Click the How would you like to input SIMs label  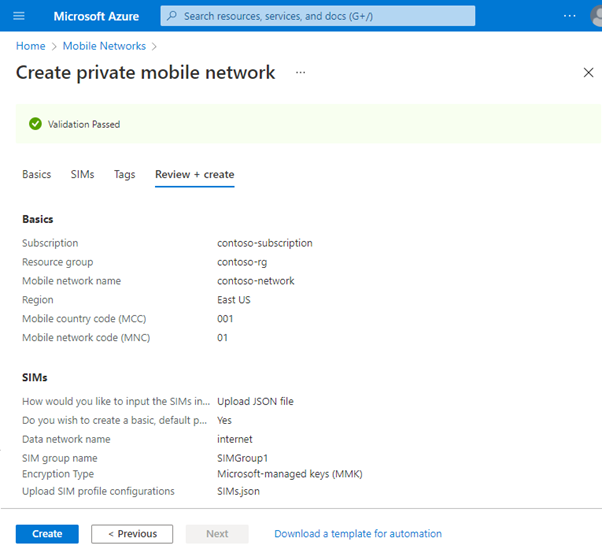pyautogui.click(x=116, y=401)
